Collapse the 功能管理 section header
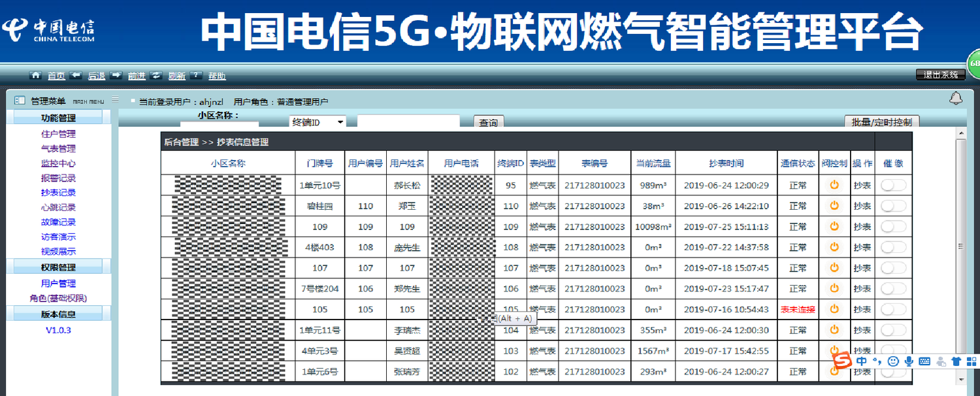Viewport: 980px width, 396px height. 59,118
